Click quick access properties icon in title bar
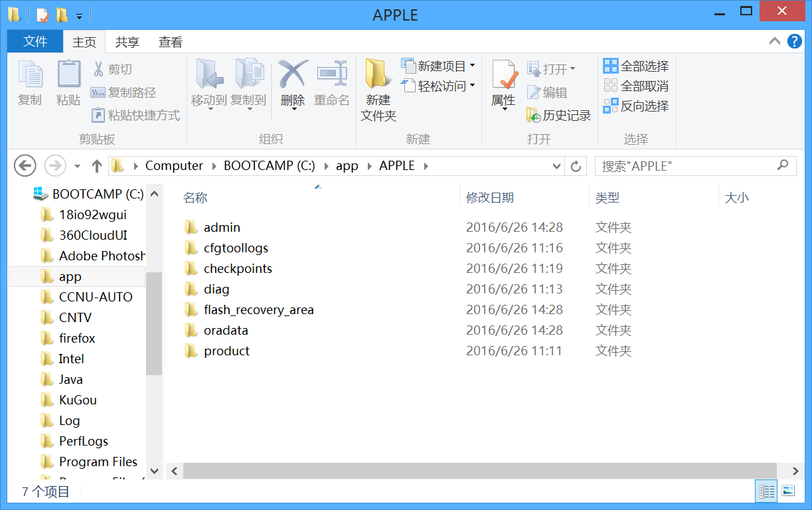Viewport: 812px width, 510px height. point(42,15)
